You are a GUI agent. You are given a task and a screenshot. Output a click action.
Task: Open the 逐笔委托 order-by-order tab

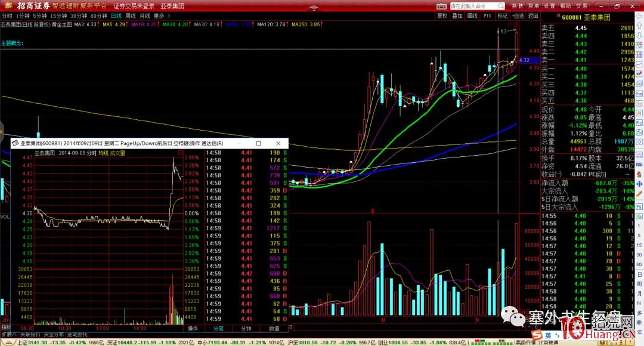pyautogui.click(x=78, y=335)
